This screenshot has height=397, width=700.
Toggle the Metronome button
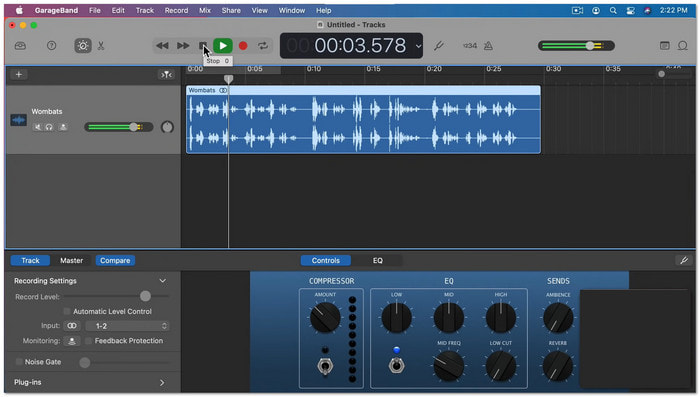(488, 46)
